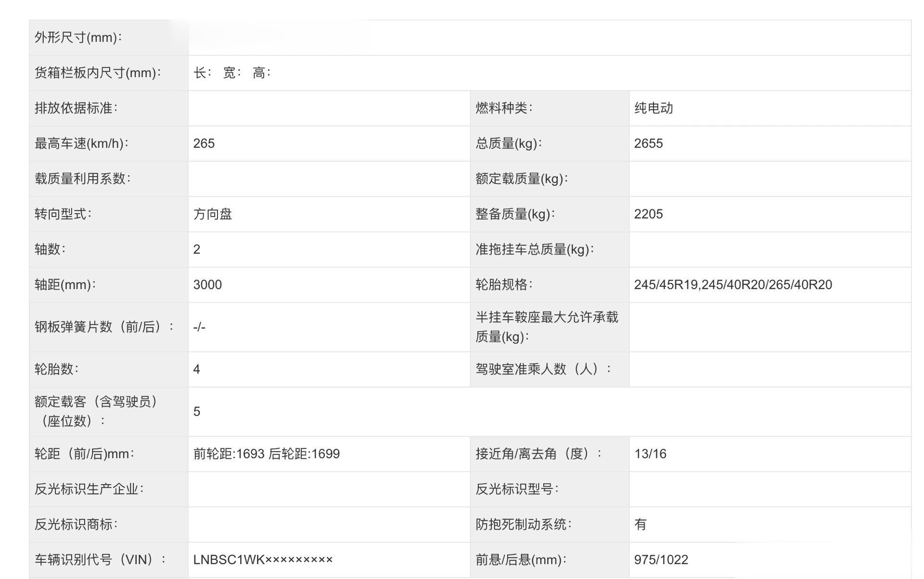Select the 额定载客（含驾驶员）（座位数） label
This screenshot has width=924, height=579.
(96, 412)
